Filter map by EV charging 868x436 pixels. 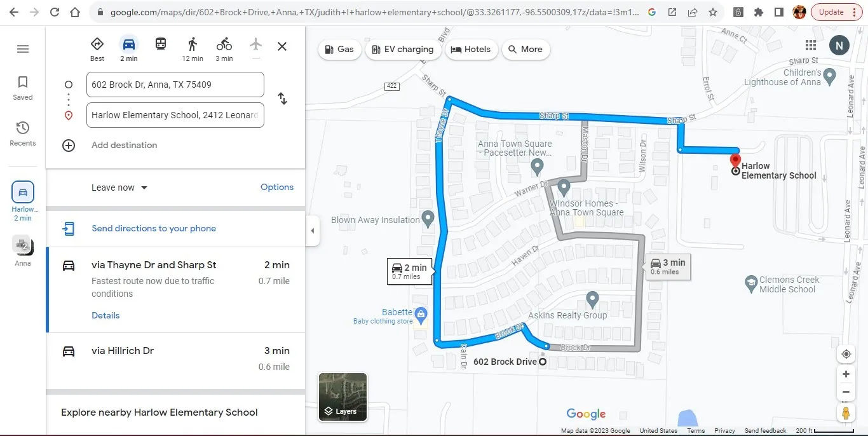coord(403,49)
